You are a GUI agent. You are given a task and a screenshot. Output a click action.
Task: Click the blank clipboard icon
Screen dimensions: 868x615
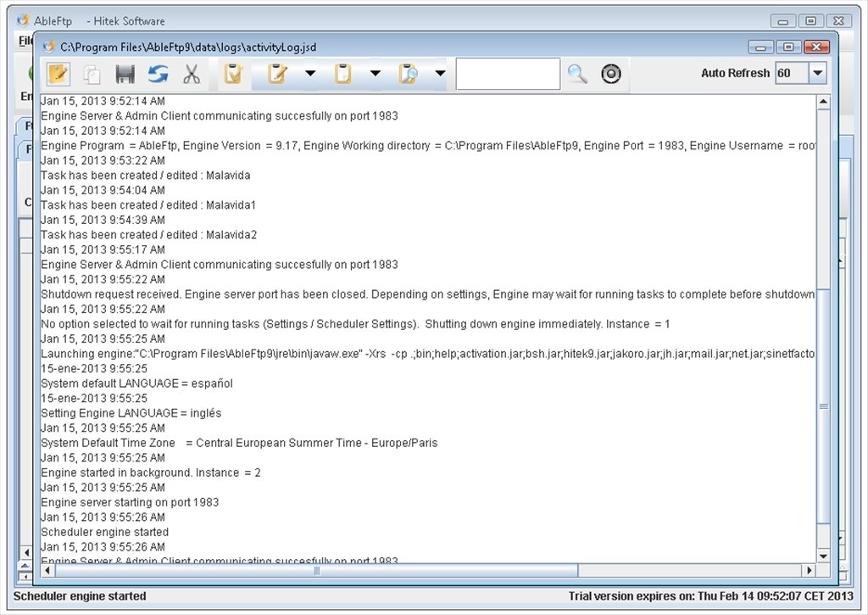pos(342,74)
